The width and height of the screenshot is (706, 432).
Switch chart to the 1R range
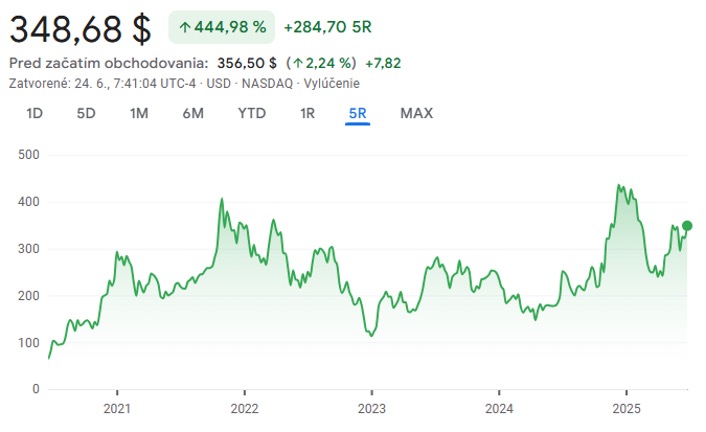click(x=307, y=113)
